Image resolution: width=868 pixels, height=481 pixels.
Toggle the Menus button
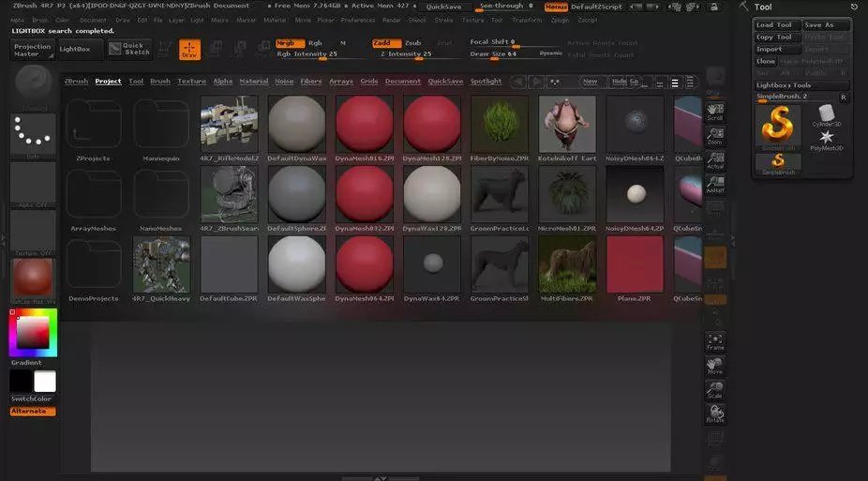(556, 7)
